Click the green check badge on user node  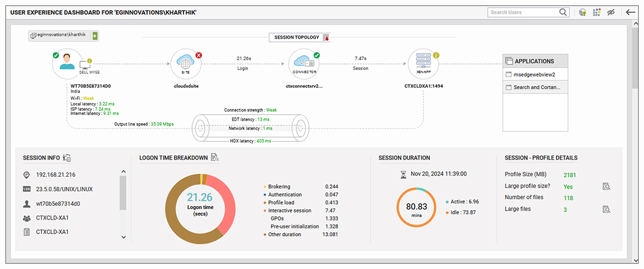(56, 55)
